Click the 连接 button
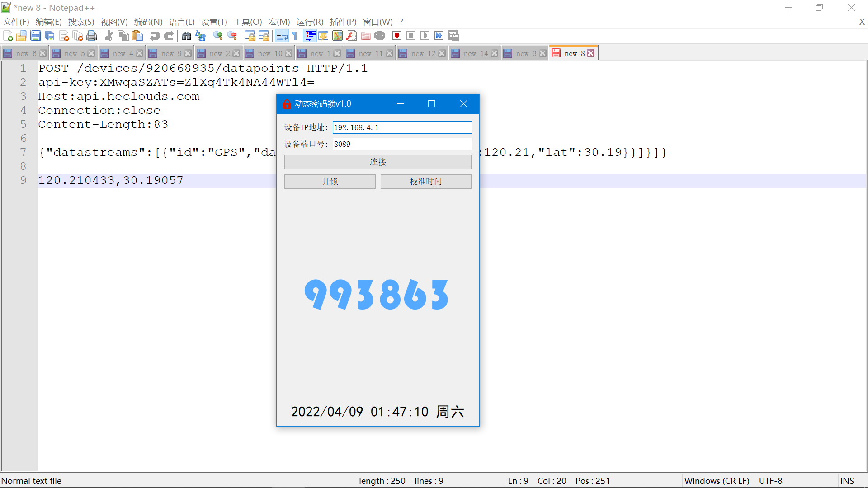Image resolution: width=868 pixels, height=488 pixels. 377,162
